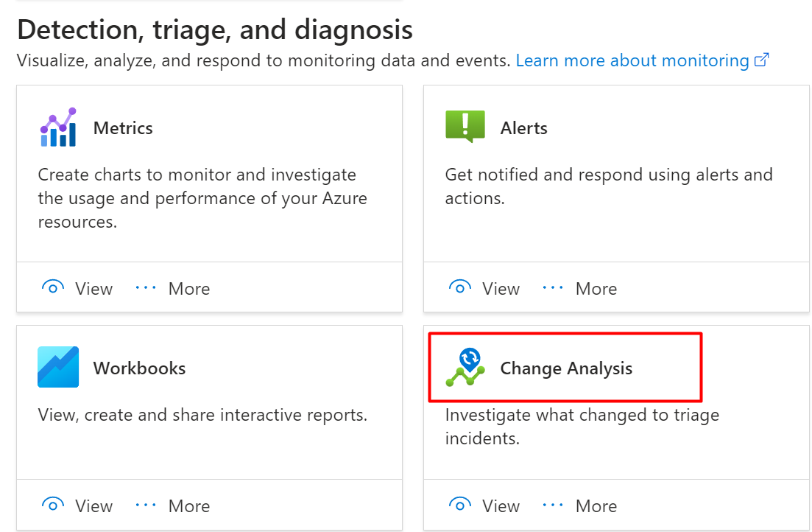Select the Workbooks card title
This screenshot has height=532, width=812.
point(139,368)
